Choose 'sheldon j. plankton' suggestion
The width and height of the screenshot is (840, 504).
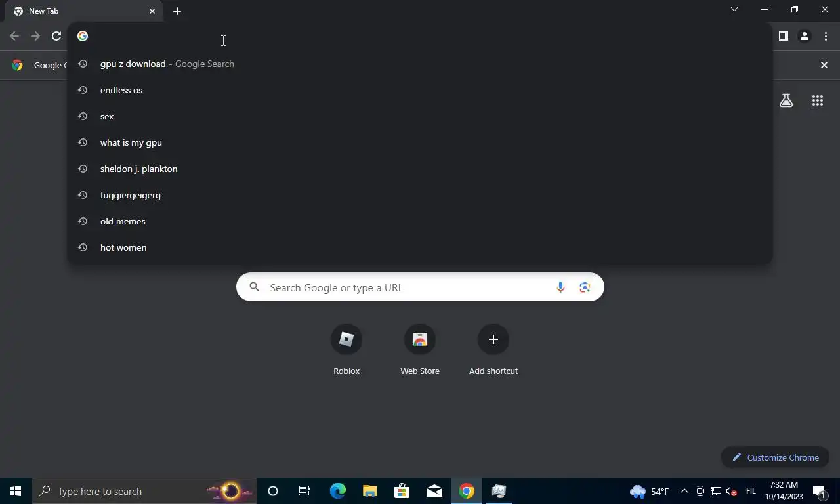[x=419, y=169]
